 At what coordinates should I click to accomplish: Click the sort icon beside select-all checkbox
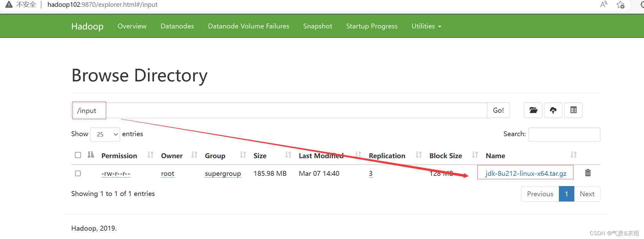click(x=91, y=155)
